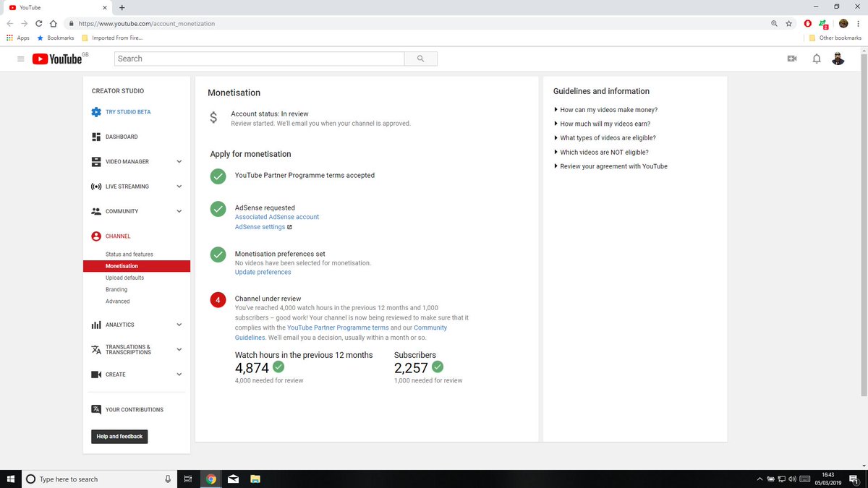Expand the Community section
Viewport: 868px width, 488px height.
179,211
